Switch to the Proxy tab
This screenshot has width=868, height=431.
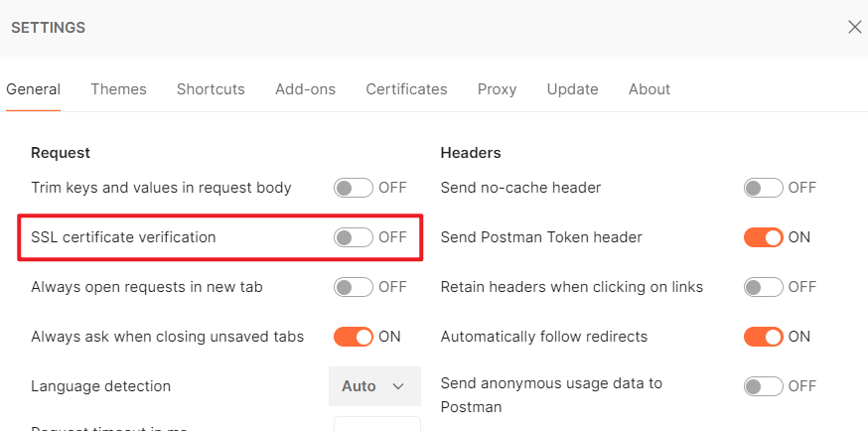(x=497, y=89)
